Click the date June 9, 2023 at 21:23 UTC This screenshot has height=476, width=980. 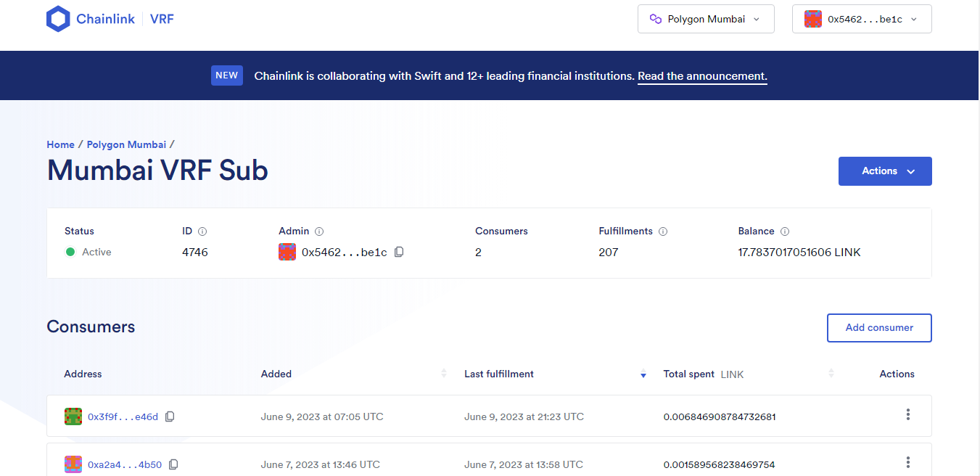pos(524,416)
